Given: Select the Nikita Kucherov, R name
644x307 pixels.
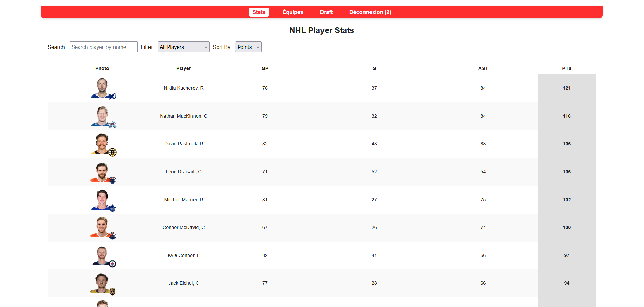Looking at the screenshot, I should [183, 88].
